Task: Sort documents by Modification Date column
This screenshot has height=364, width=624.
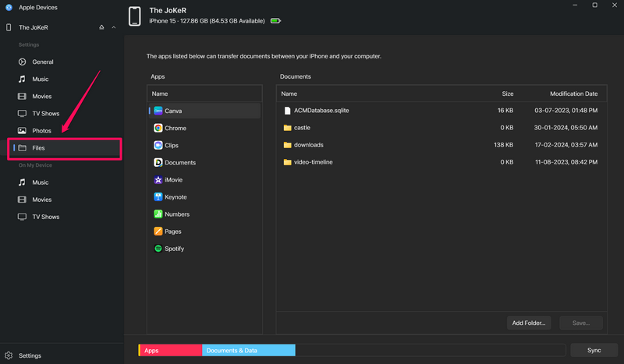Action: tap(573, 94)
